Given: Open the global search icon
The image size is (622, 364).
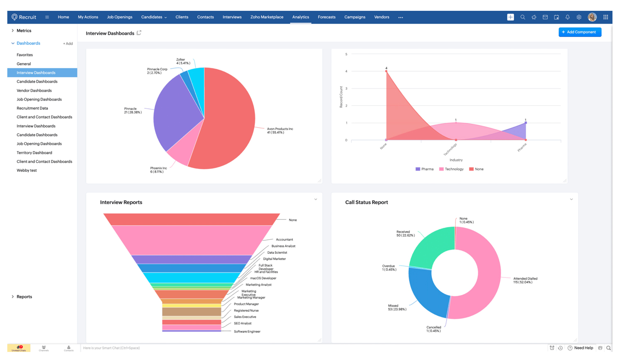Looking at the screenshot, I should point(523,17).
